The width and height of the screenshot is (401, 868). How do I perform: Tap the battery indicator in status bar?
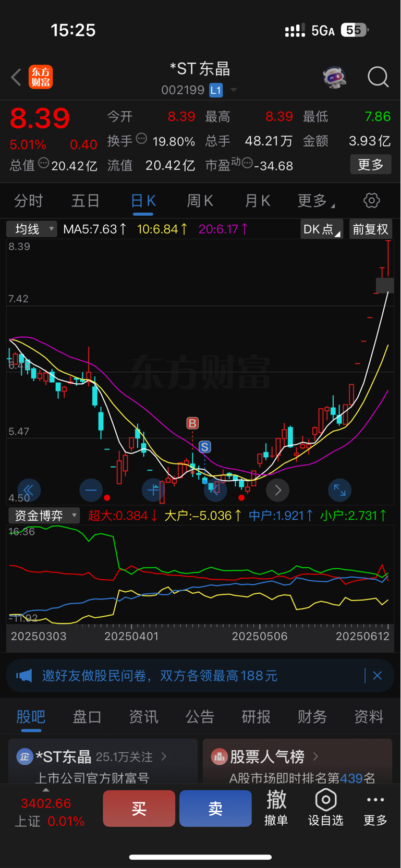tap(355, 30)
